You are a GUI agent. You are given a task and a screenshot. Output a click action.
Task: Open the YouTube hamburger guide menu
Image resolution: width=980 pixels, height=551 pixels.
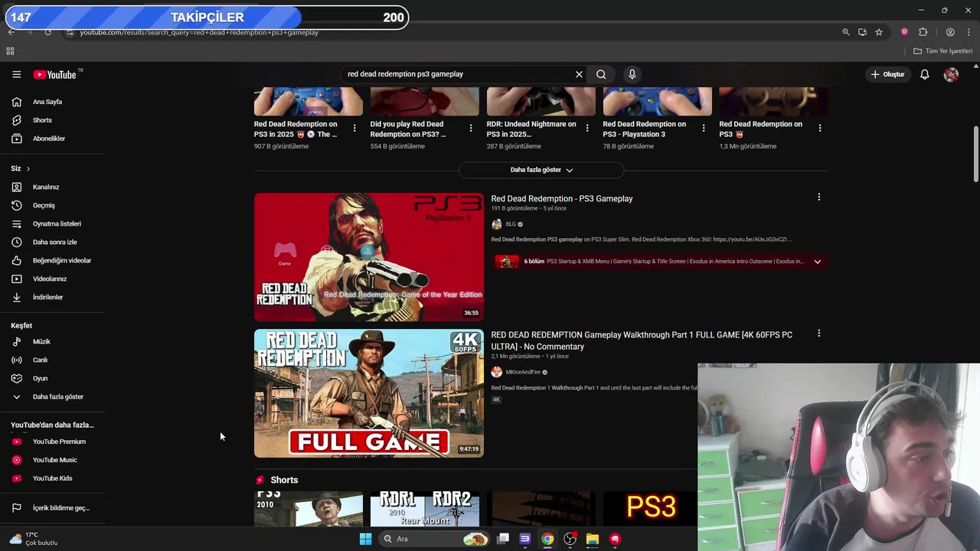click(16, 74)
